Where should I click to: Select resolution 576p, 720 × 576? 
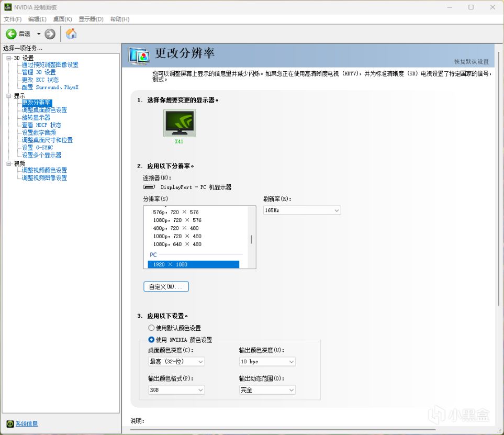coord(176,212)
